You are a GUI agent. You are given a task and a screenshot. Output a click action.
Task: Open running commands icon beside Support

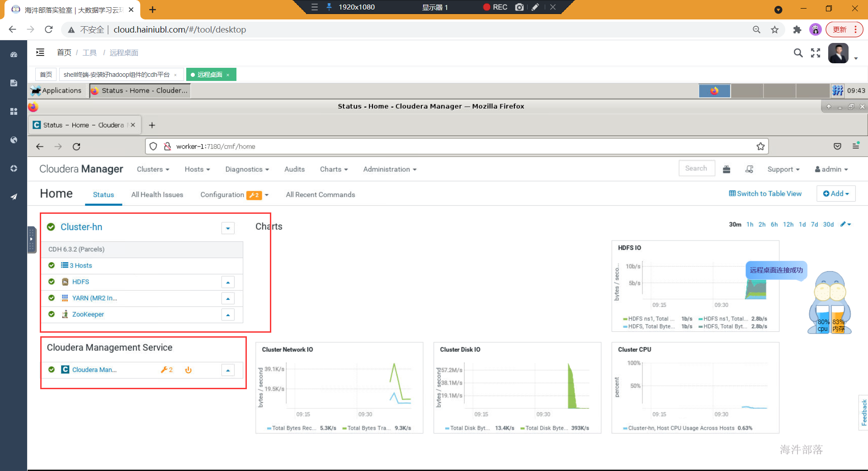749,169
